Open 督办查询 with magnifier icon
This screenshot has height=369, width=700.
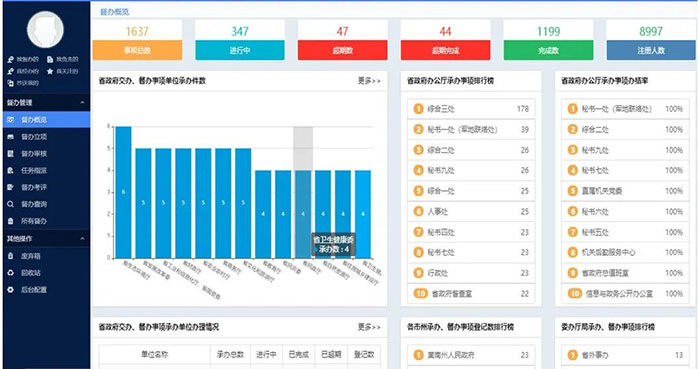click(46, 204)
